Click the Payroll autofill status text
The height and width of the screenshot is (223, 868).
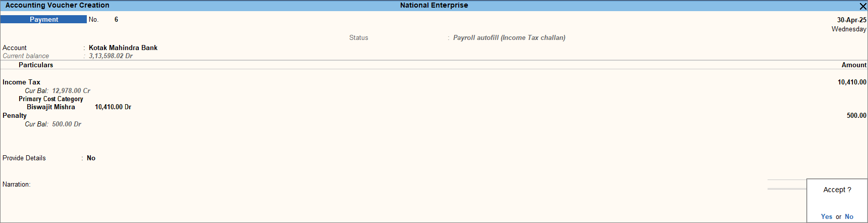[509, 37]
